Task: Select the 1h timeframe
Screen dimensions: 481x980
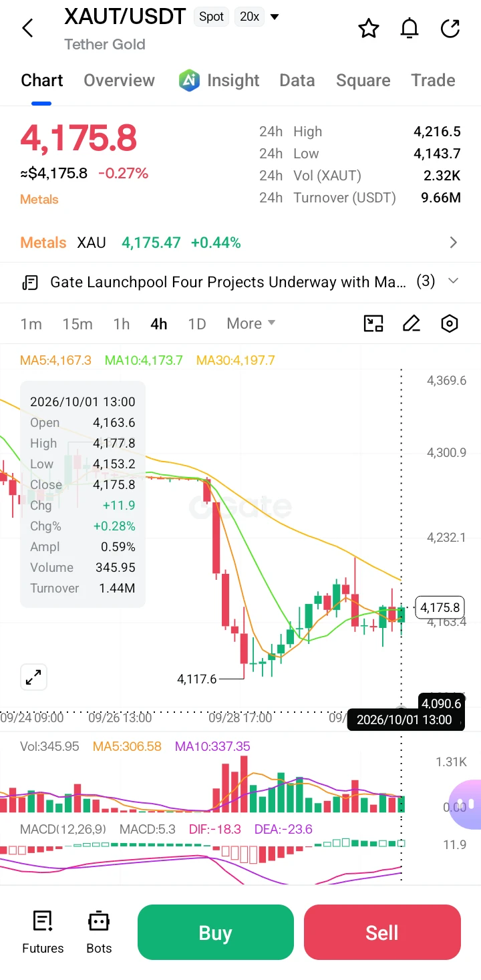Action: (x=122, y=324)
